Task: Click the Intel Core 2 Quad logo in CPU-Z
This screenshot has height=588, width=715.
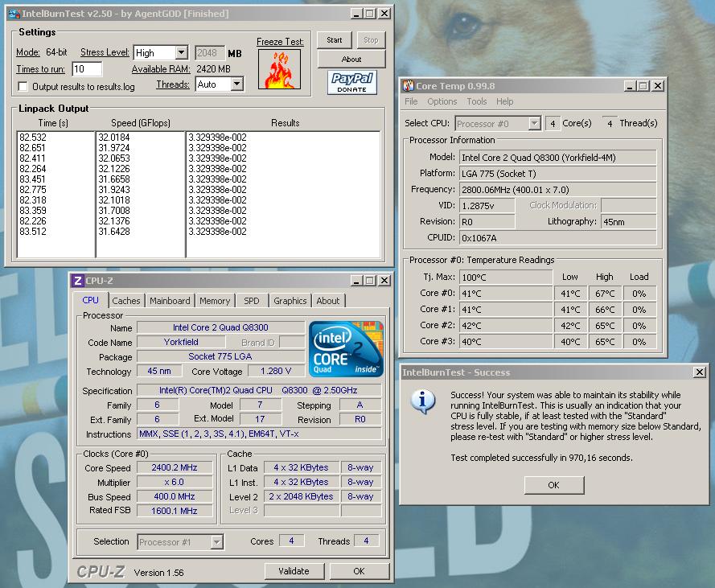Action: coord(346,349)
